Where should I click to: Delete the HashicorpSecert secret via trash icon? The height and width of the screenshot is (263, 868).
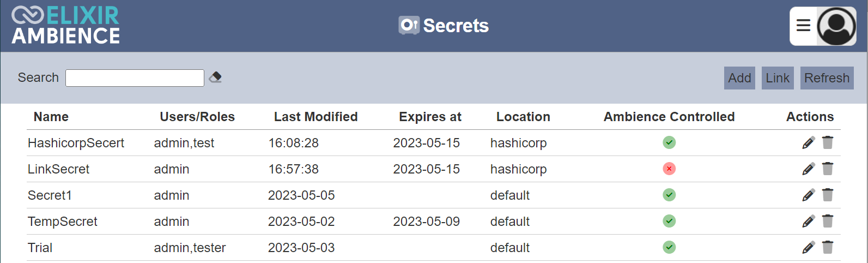coord(828,142)
